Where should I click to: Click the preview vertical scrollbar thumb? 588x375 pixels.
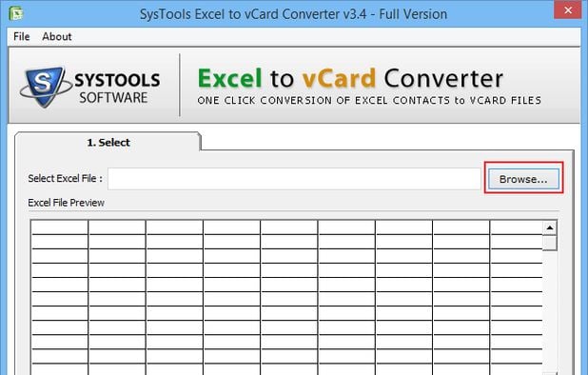550,243
